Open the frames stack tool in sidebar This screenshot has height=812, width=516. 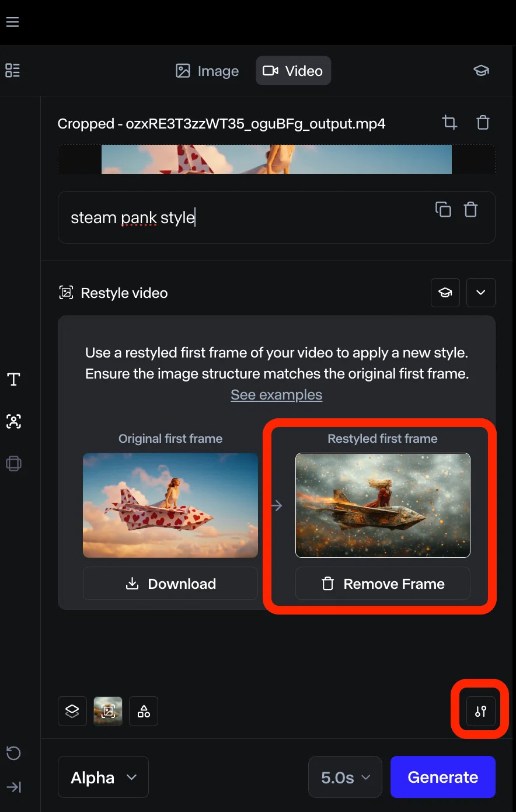(x=13, y=464)
